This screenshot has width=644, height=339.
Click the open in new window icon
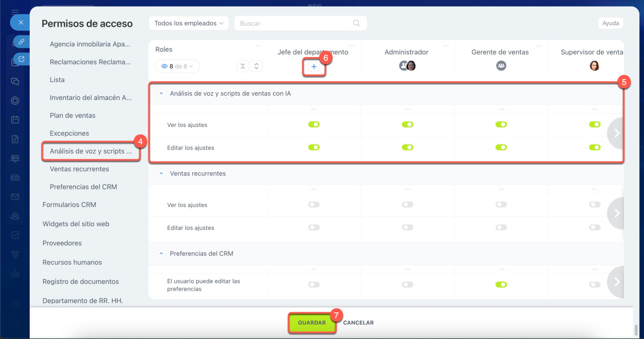point(21,59)
